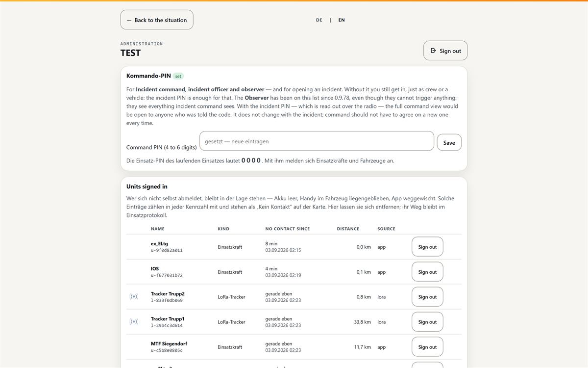The image size is (588, 368).
Task: Click the LoRa signal icon beside Tracker Trupp1
Action: [x=134, y=321]
